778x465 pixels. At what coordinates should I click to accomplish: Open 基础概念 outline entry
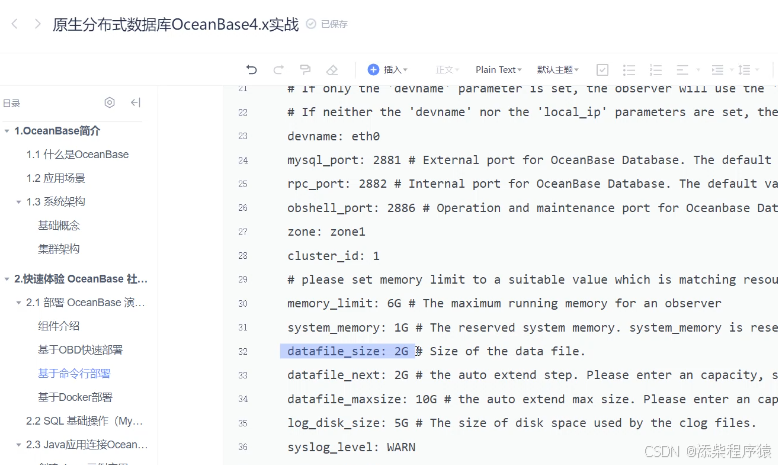pos(59,225)
